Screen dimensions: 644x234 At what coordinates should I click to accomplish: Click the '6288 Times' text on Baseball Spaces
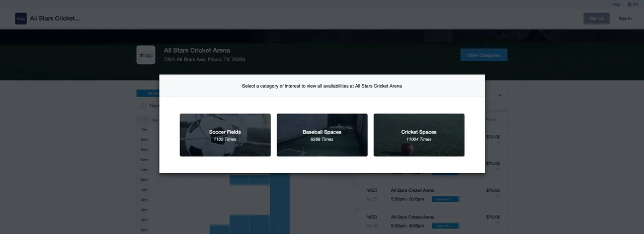coord(322,139)
